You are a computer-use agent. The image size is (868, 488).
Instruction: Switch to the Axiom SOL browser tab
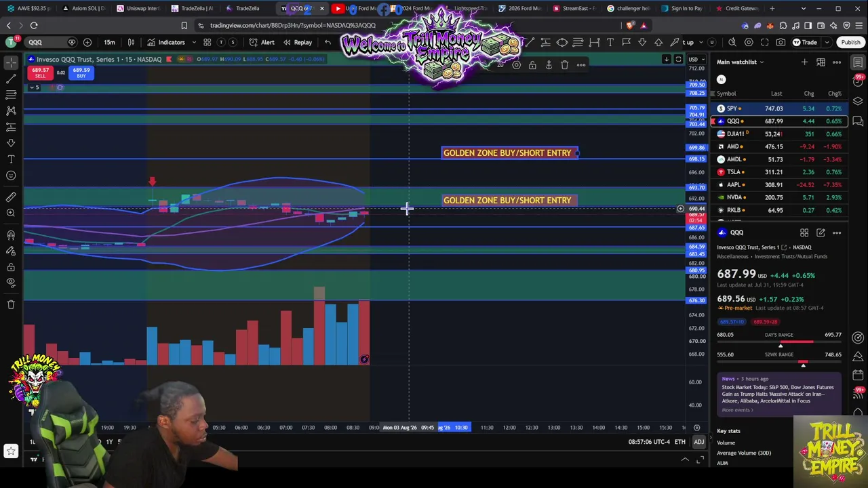click(84, 8)
